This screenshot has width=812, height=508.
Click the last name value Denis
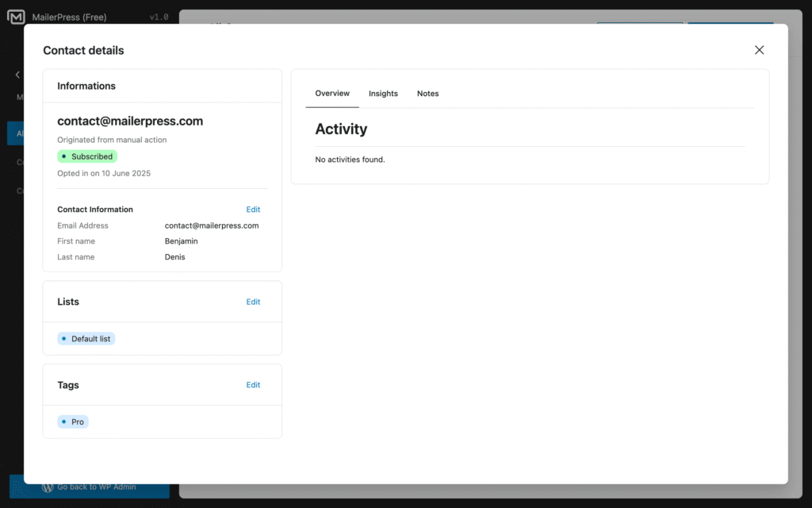pyautogui.click(x=175, y=257)
